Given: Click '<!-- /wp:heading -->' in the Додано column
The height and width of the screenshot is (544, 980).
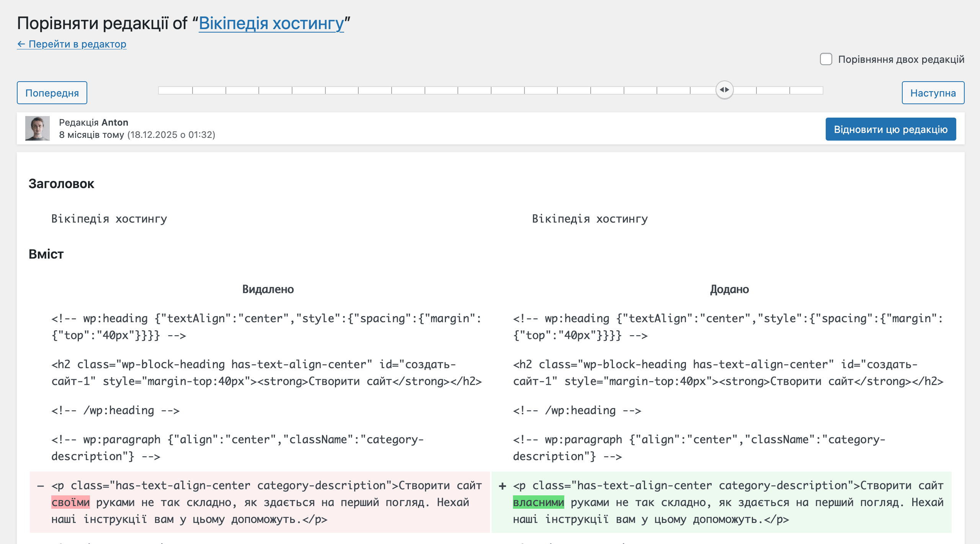Looking at the screenshot, I should pos(577,411).
